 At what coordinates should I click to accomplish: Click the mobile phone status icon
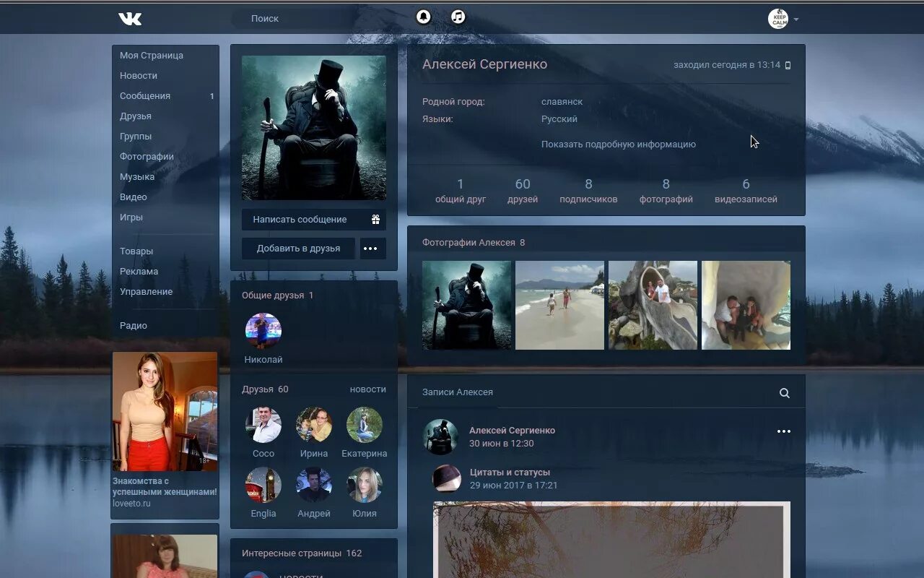coord(788,65)
